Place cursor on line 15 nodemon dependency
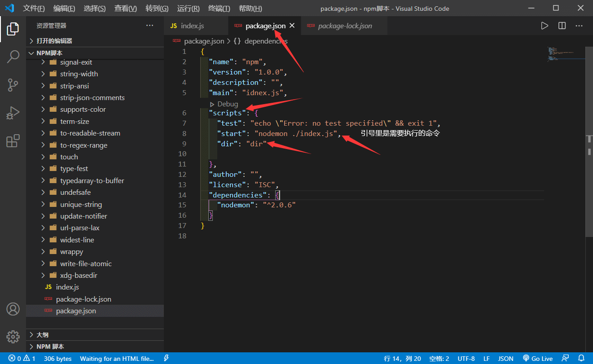The height and width of the screenshot is (364, 593). 256,205
